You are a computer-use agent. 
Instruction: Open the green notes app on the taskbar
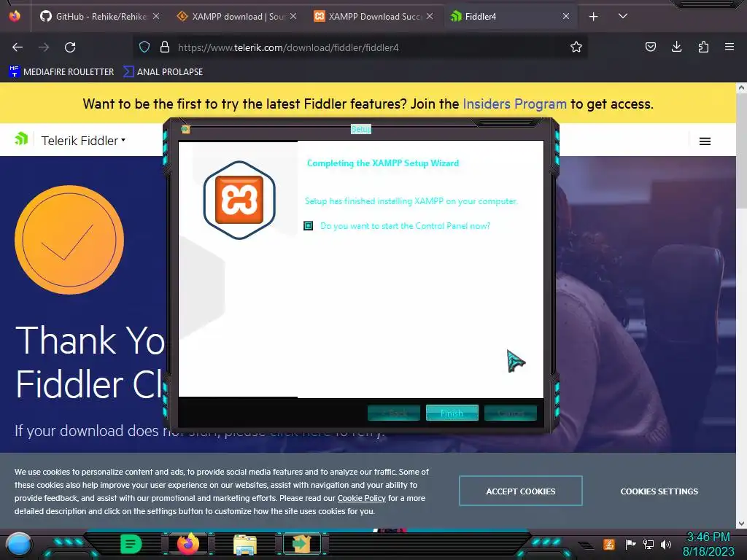[131, 544]
